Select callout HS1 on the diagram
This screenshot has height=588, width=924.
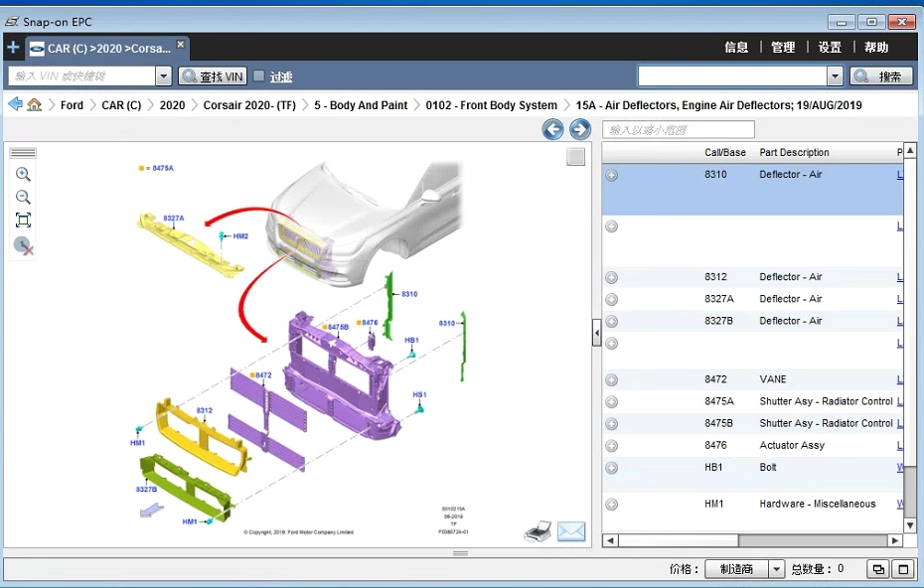(419, 394)
